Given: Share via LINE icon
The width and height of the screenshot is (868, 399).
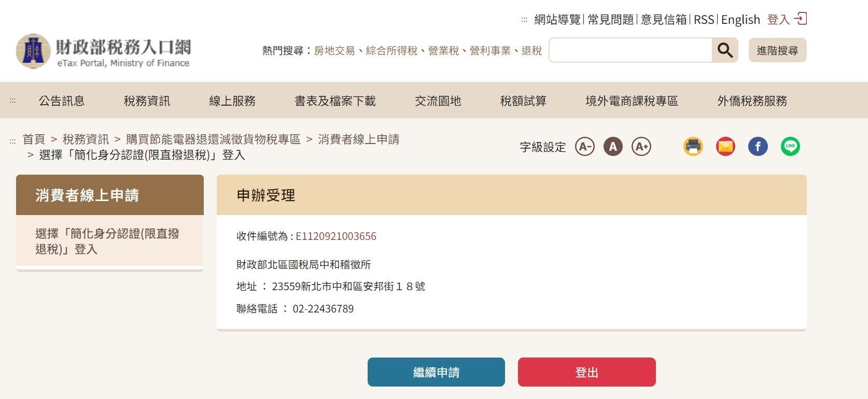Looking at the screenshot, I should [790, 147].
